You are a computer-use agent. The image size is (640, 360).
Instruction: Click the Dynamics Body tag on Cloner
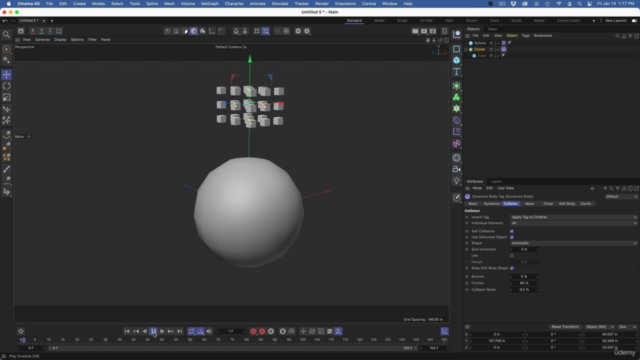(504, 49)
